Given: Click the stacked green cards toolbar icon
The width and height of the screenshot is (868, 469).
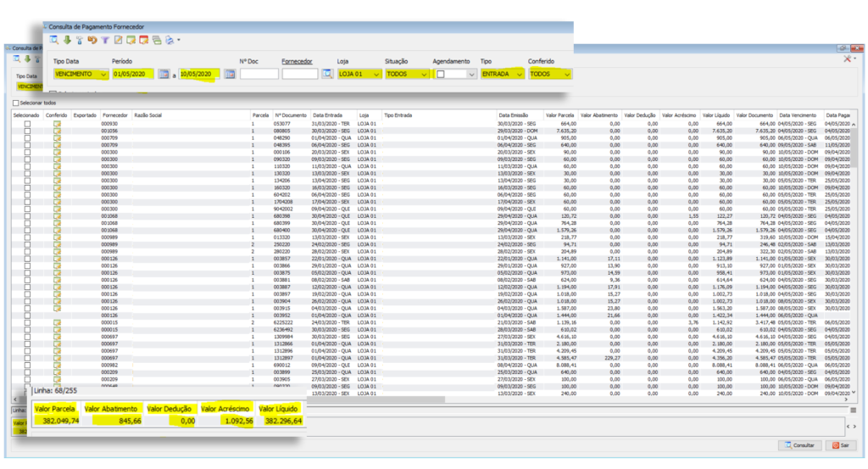Looking at the screenshot, I should (x=157, y=40).
